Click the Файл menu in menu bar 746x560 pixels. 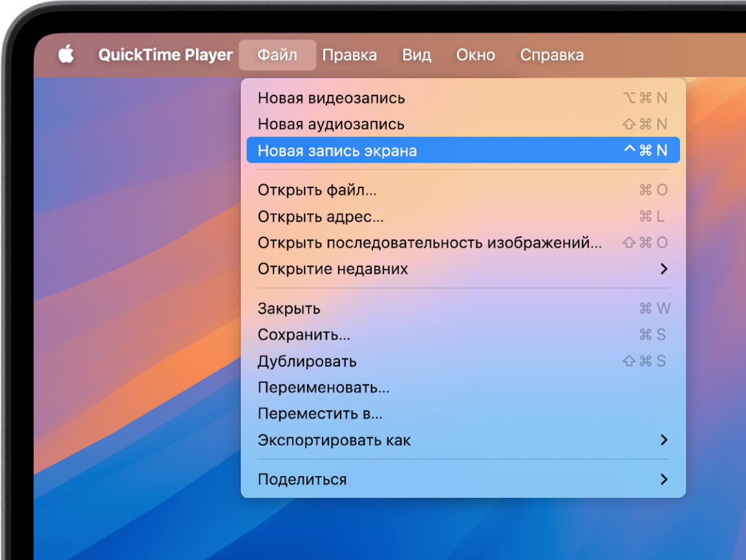point(277,55)
